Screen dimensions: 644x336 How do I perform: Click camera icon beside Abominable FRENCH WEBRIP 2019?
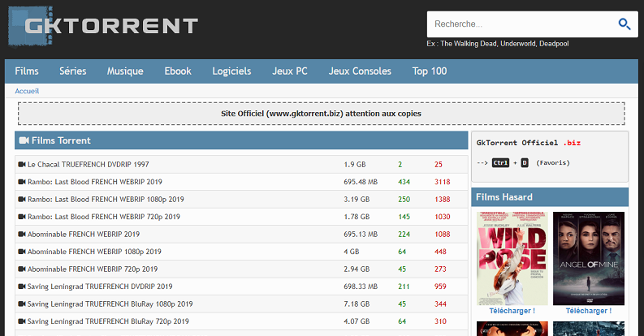[x=22, y=234]
